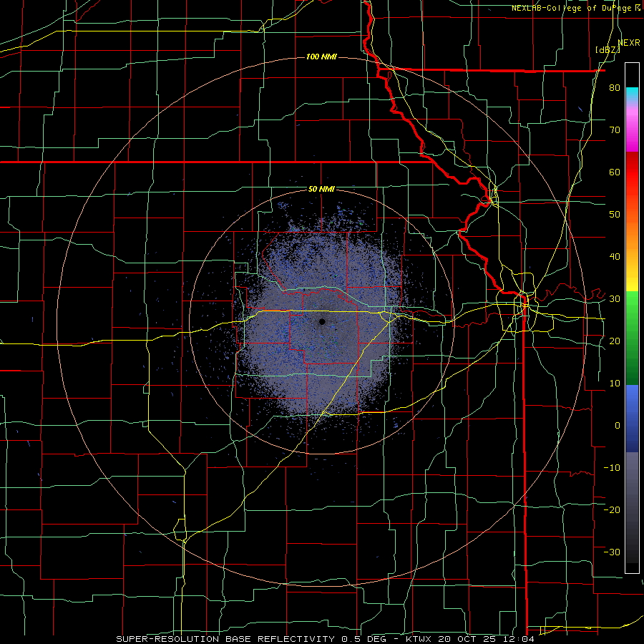Click the 80 dBZ scale label

pyautogui.click(x=615, y=88)
